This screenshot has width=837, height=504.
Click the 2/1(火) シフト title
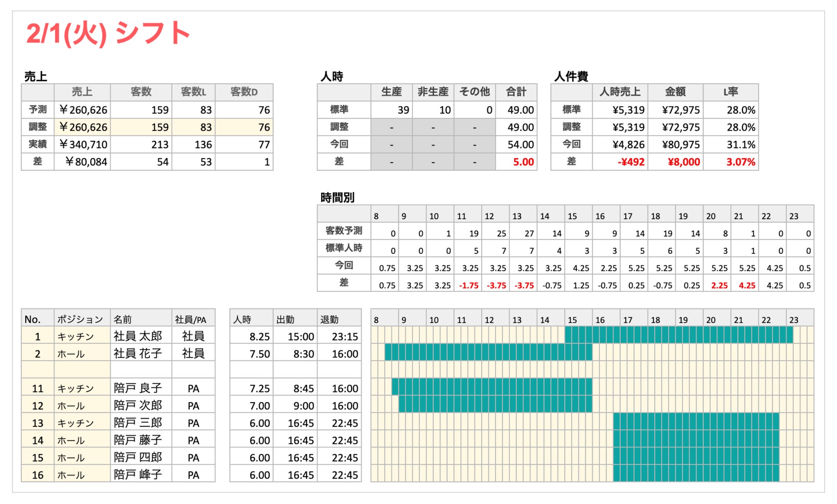point(108,33)
